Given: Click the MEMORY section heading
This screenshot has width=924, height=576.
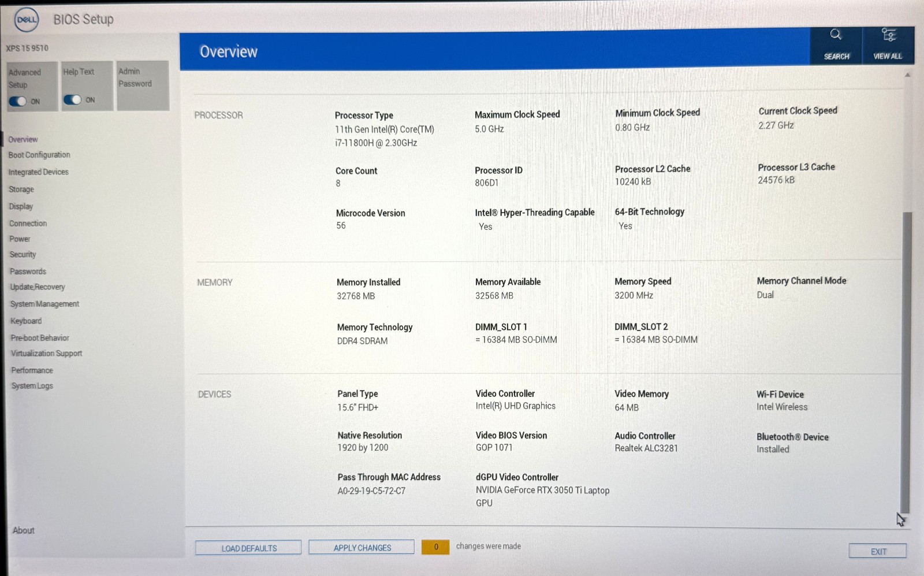Looking at the screenshot, I should 214,282.
